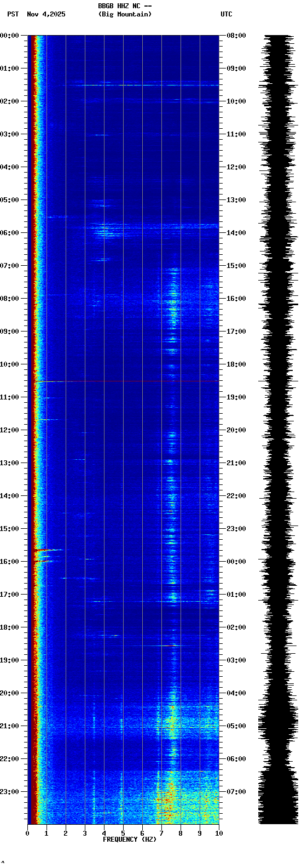Click the '(Big Mountain)' subtitle

click(125, 14)
